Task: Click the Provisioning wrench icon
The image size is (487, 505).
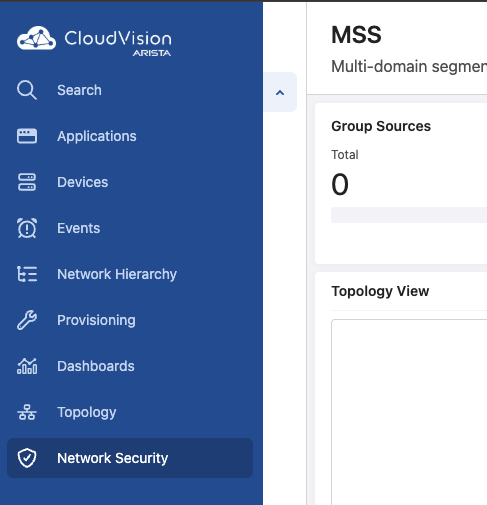Action: pyautogui.click(x=27, y=320)
